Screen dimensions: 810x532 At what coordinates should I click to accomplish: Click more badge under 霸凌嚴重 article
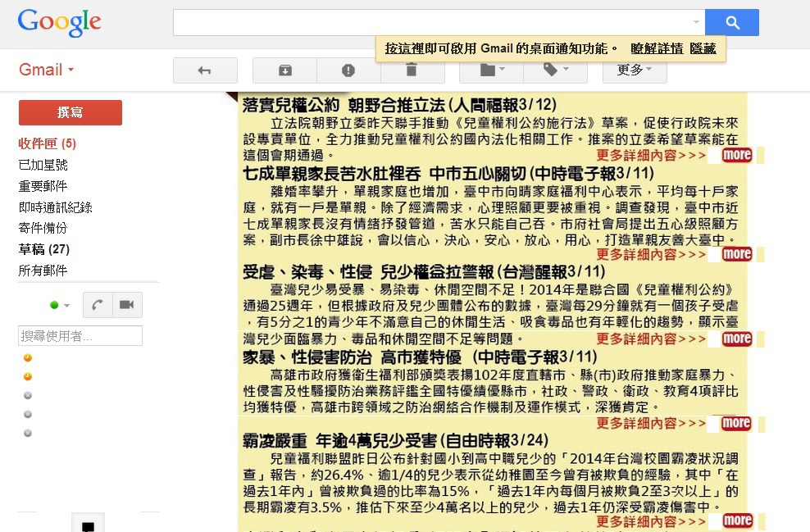737,521
